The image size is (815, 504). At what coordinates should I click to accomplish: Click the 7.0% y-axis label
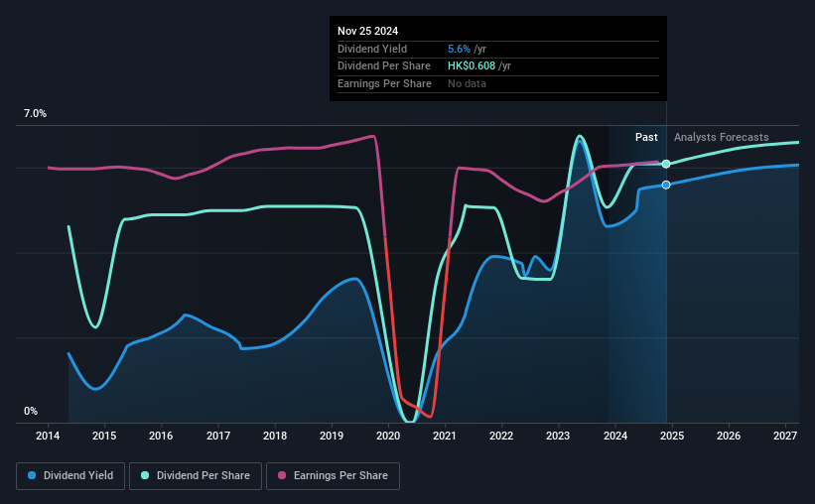pyautogui.click(x=35, y=114)
